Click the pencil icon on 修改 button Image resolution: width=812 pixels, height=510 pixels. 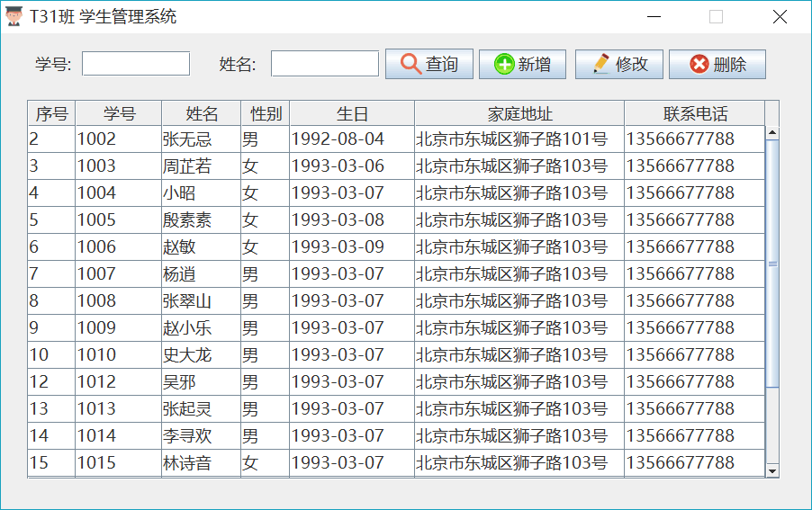tap(600, 64)
